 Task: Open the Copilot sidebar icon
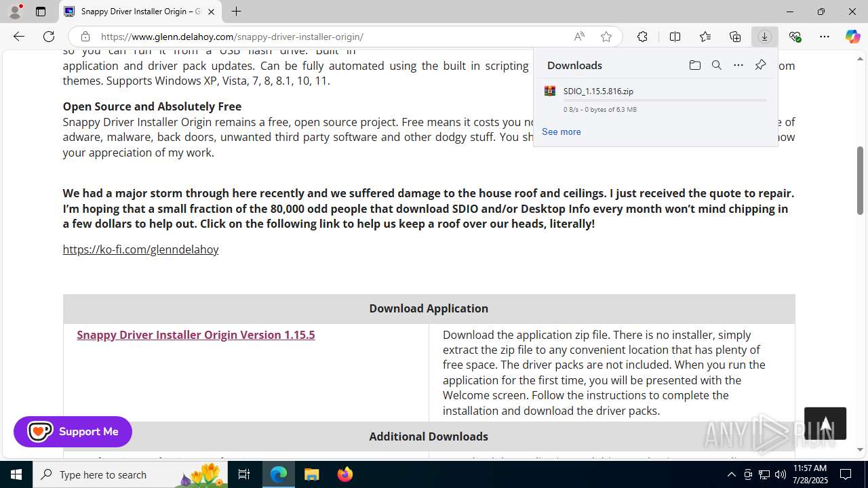(x=852, y=37)
